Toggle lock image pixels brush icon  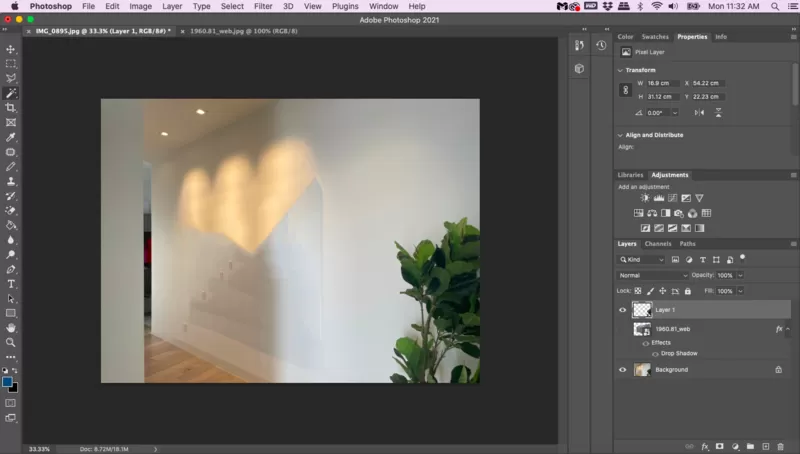coord(650,291)
